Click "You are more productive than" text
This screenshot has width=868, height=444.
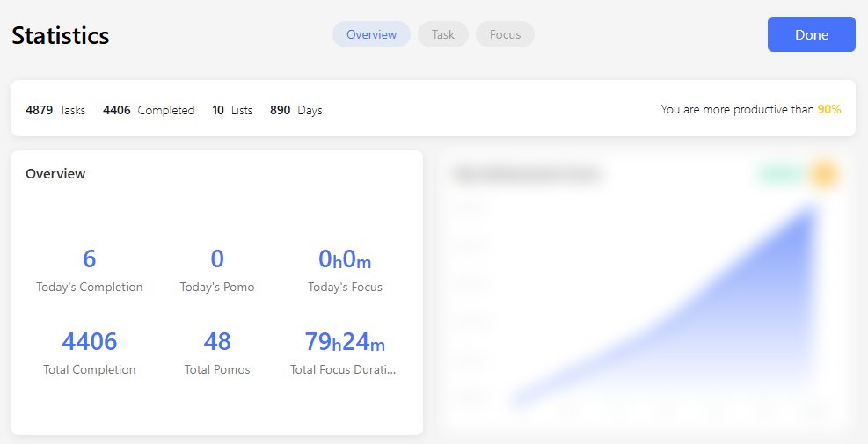[737, 109]
